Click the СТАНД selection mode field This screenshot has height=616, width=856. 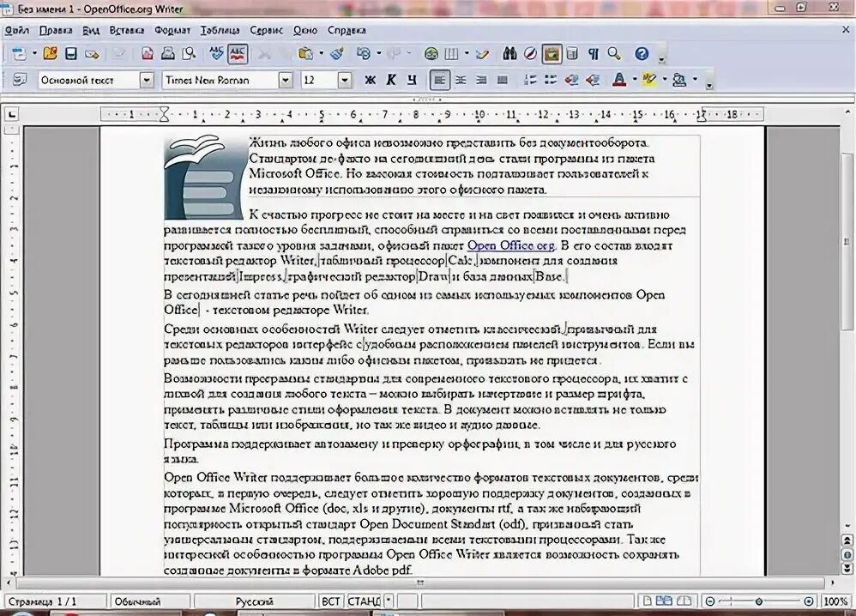coord(364,601)
